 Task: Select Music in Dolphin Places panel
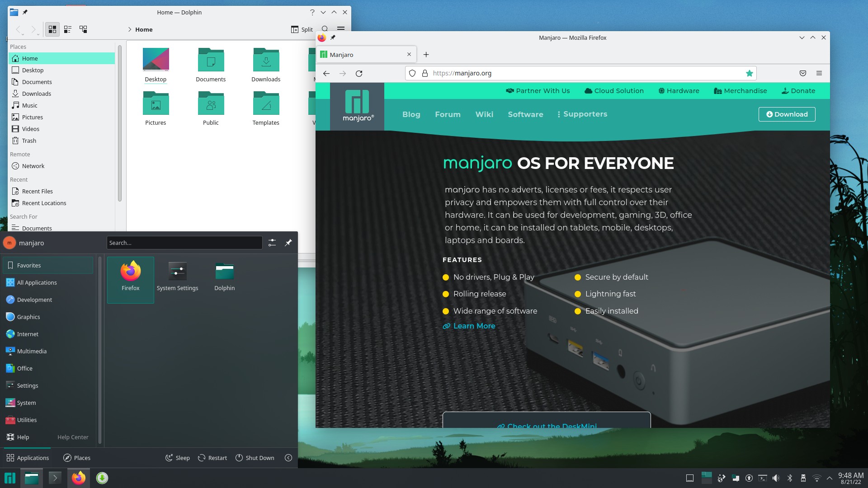click(x=62, y=105)
